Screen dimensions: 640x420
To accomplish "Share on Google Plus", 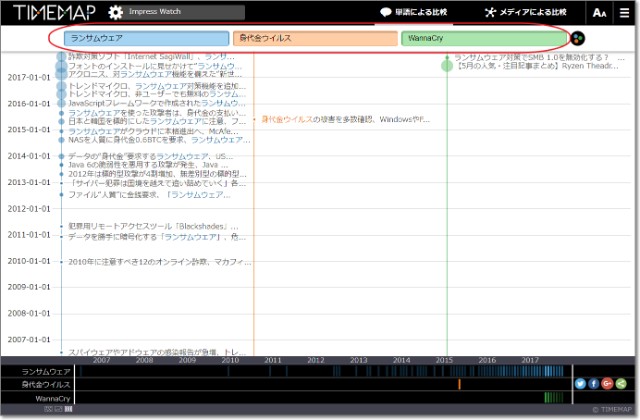I will [607, 383].
